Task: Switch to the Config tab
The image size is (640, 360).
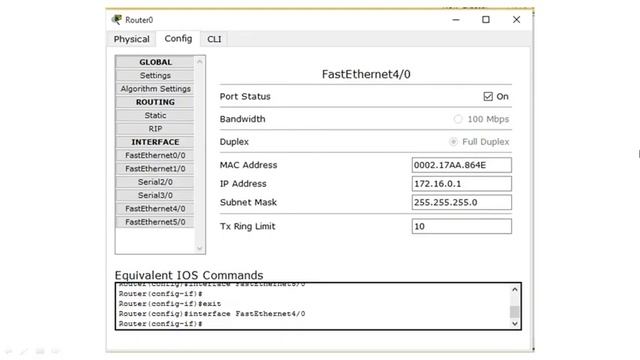Action: 178,39
